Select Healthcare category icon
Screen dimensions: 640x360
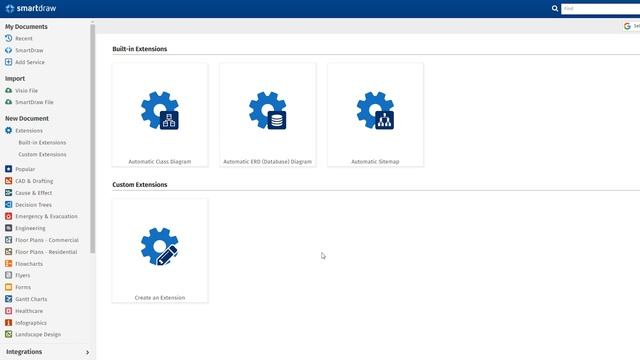(x=9, y=311)
